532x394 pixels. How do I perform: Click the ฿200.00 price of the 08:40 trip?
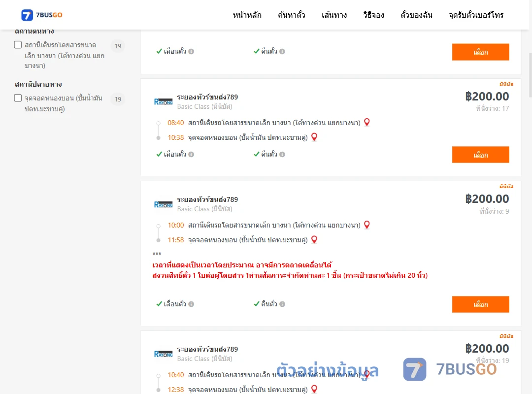pyautogui.click(x=487, y=97)
